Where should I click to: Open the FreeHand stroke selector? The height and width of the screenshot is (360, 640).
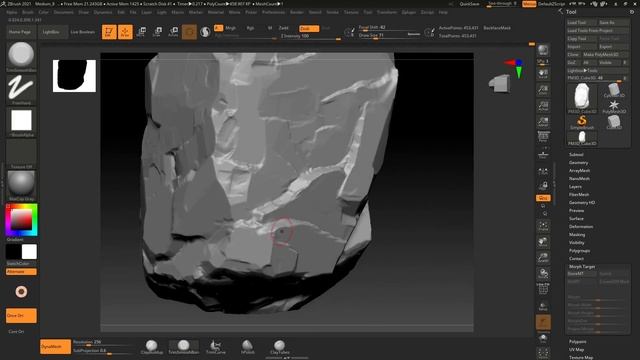coord(21,89)
